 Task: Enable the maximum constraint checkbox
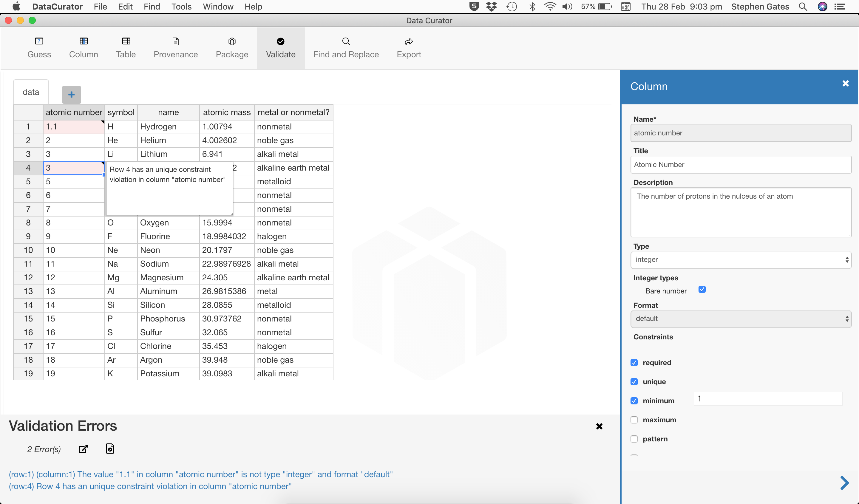pyautogui.click(x=634, y=420)
